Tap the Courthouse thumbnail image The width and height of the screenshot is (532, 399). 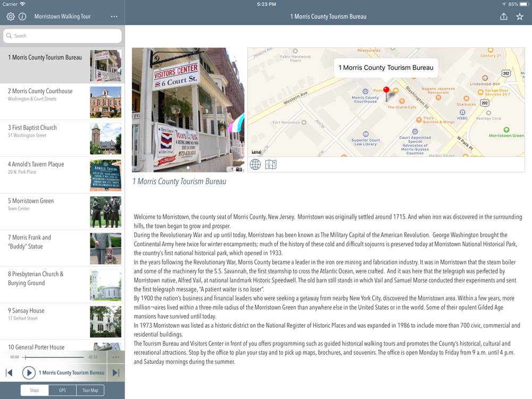tap(105, 102)
